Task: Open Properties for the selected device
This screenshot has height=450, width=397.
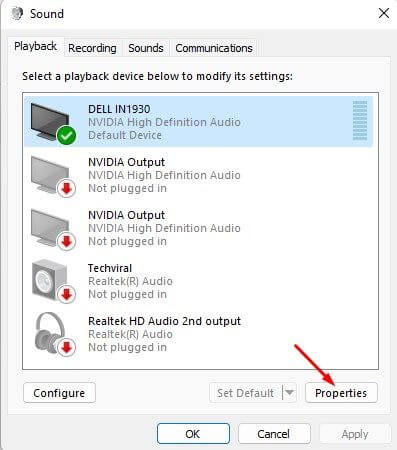Action: click(x=341, y=393)
